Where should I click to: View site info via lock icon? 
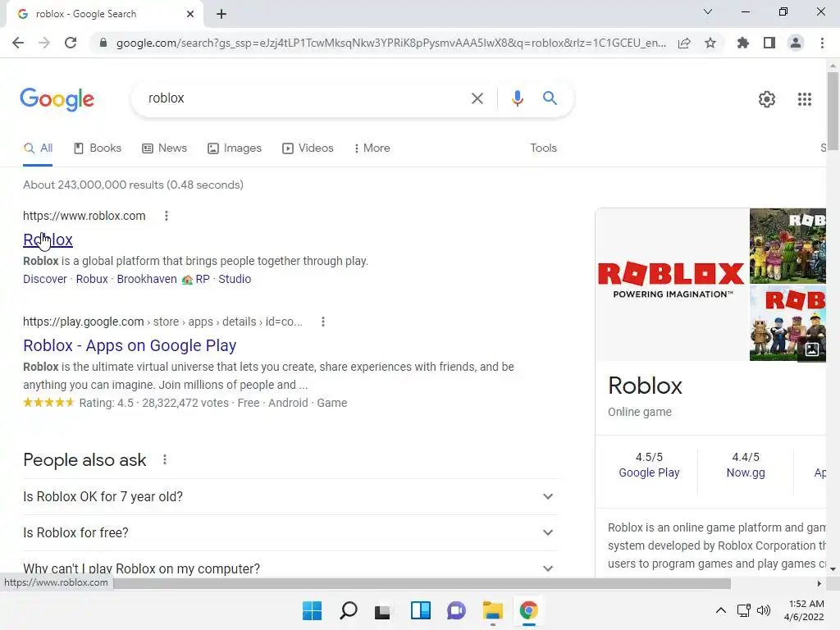pos(103,43)
